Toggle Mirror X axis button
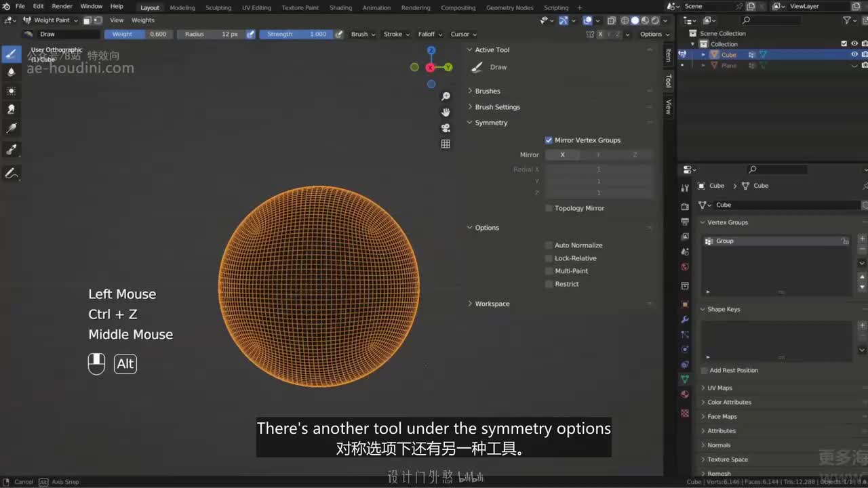The height and width of the screenshot is (488, 868). 562,155
